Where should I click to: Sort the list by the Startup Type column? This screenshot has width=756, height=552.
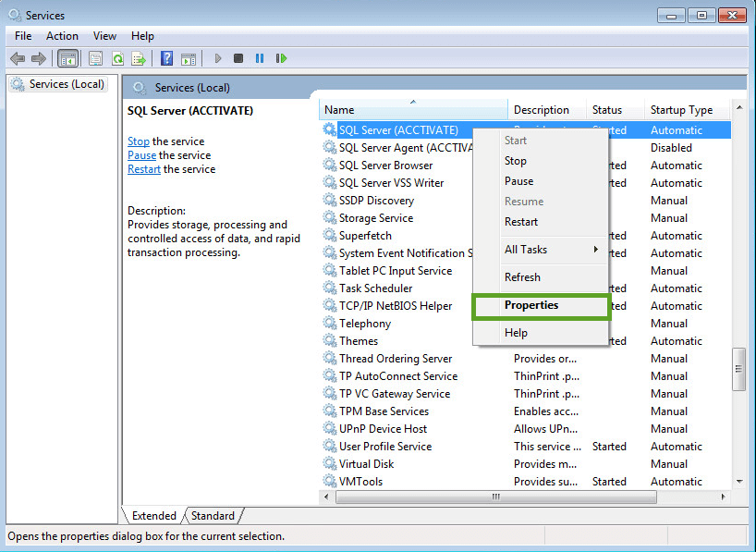pos(688,110)
